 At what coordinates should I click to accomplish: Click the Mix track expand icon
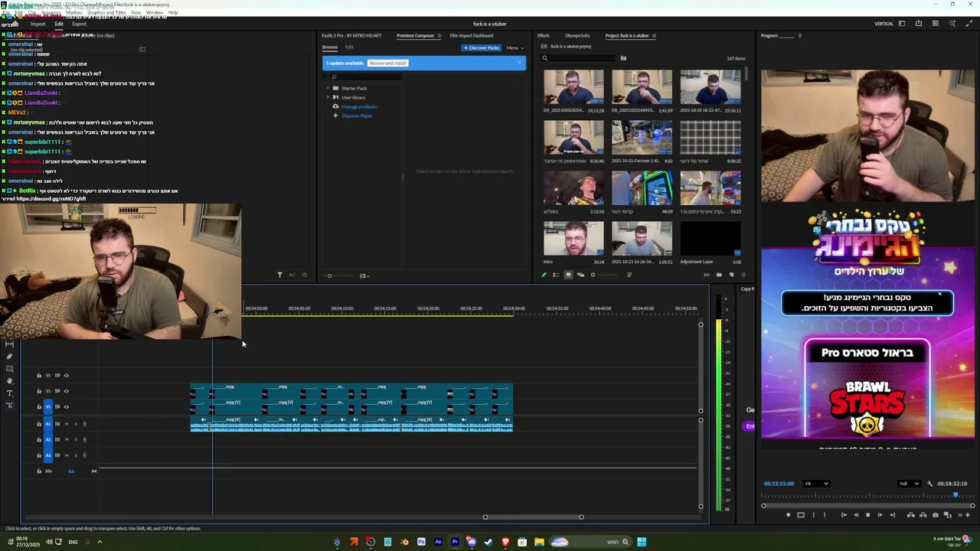click(94, 471)
